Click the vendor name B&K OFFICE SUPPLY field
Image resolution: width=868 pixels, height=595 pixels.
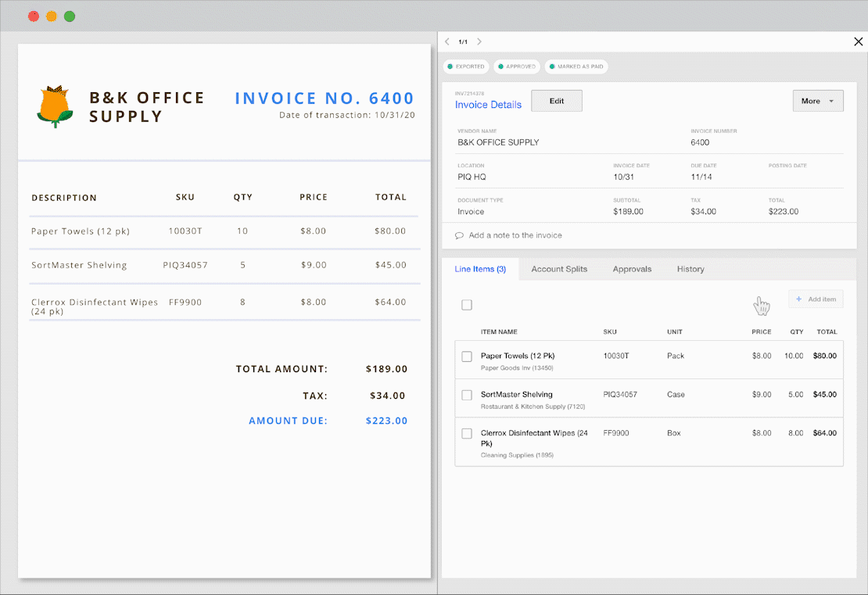pos(498,142)
